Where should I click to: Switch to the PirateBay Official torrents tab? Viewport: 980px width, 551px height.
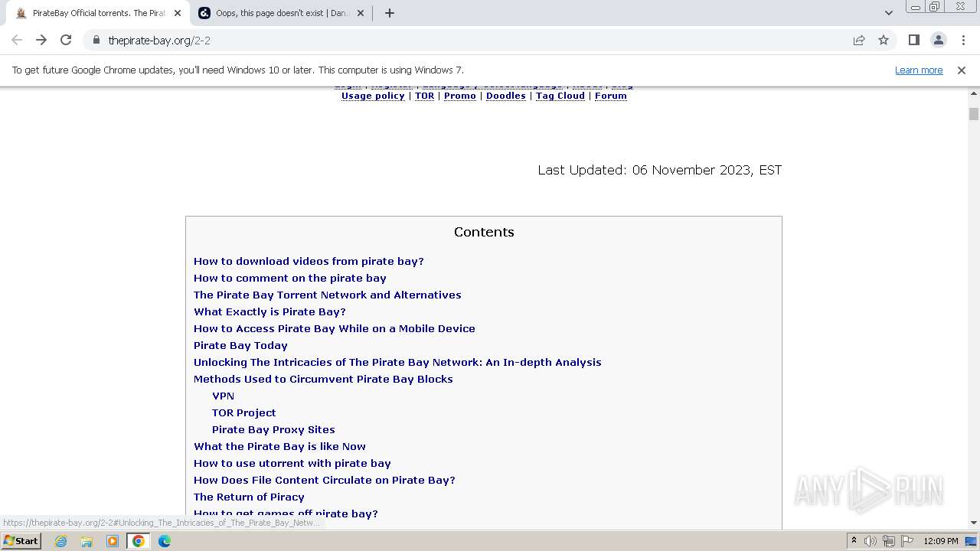(98, 13)
